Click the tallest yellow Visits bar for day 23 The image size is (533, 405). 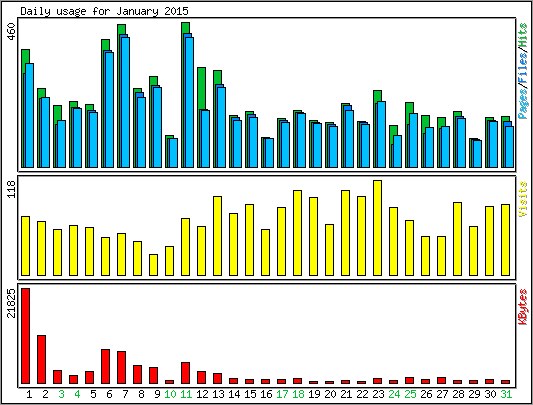[x=377, y=228]
